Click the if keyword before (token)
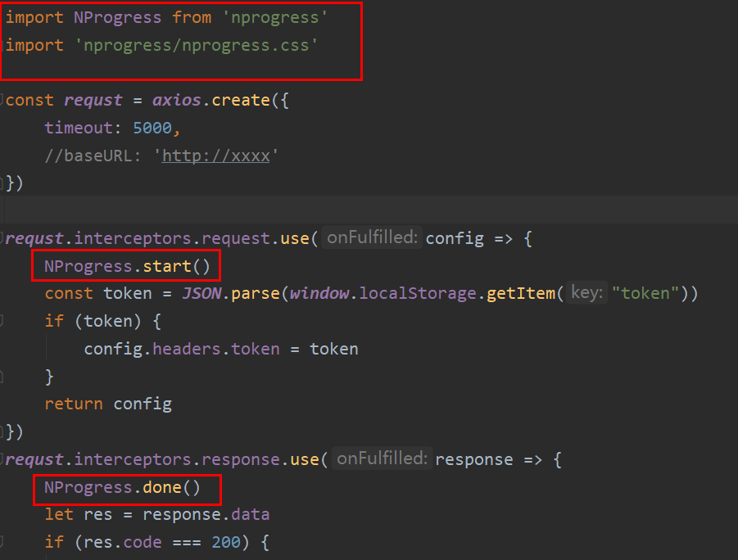 (x=54, y=321)
